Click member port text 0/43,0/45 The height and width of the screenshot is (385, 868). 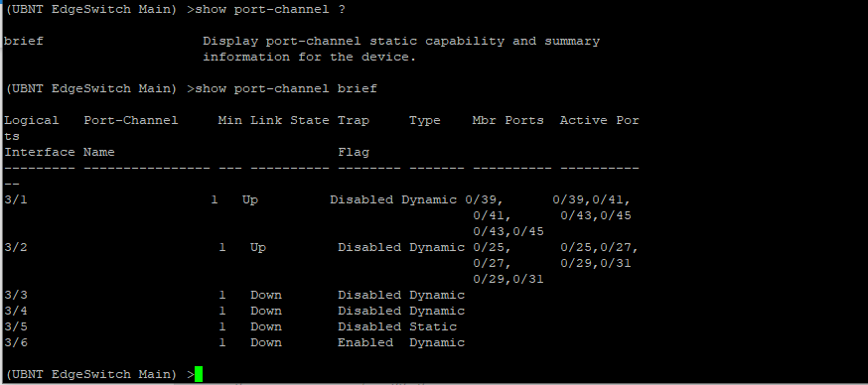coord(508,231)
